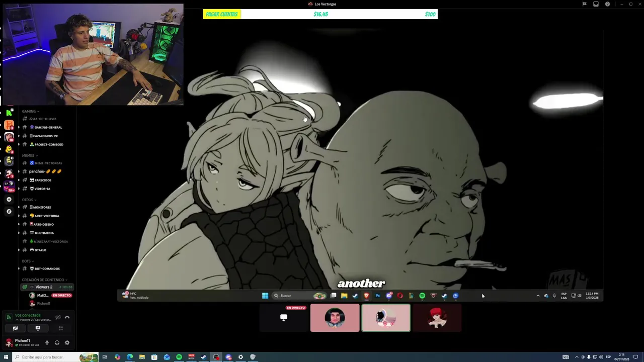
Task: Open Discord from the bottom taskbar
Action: coord(228,357)
